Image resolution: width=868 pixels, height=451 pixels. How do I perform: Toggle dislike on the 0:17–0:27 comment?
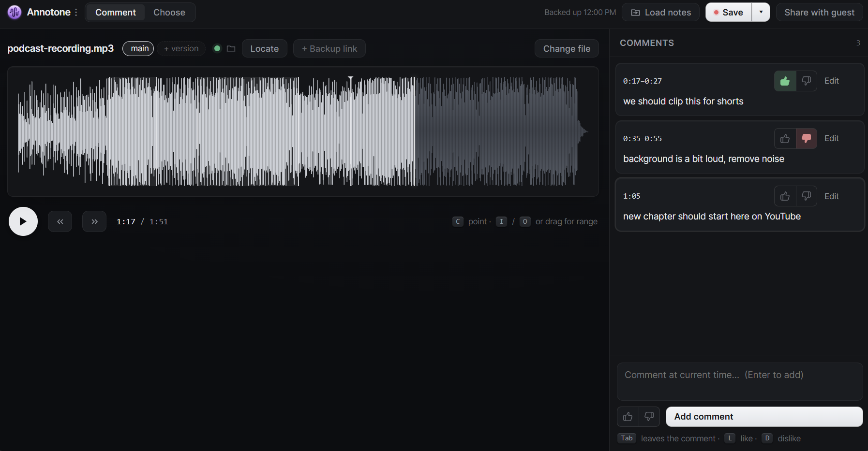(x=806, y=81)
